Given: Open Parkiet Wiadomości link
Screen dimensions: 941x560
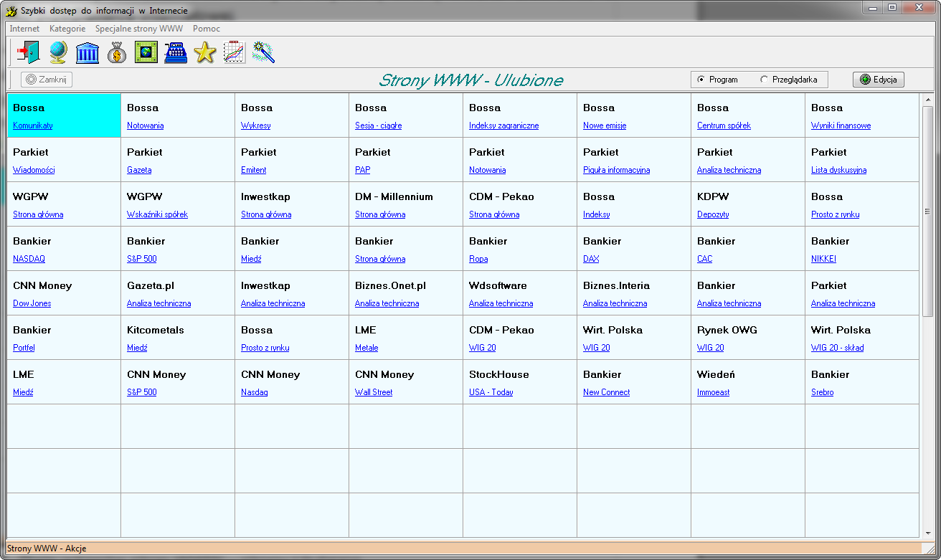Looking at the screenshot, I should click(x=34, y=170).
